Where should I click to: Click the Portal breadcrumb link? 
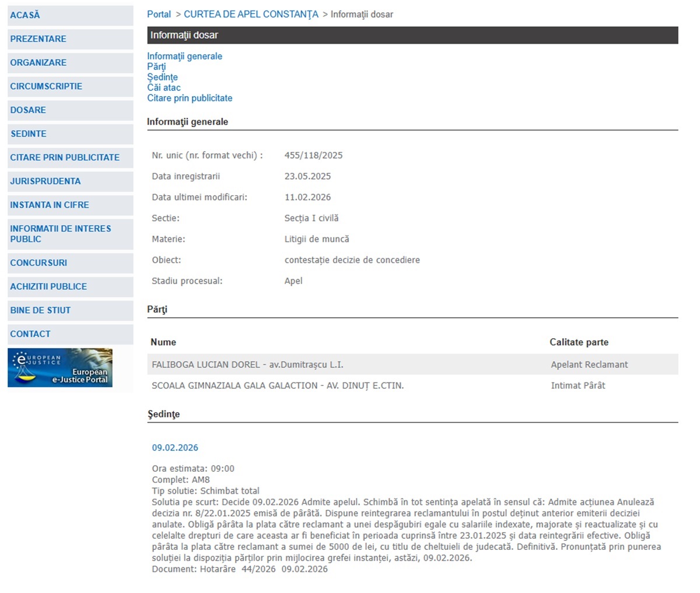[159, 15]
